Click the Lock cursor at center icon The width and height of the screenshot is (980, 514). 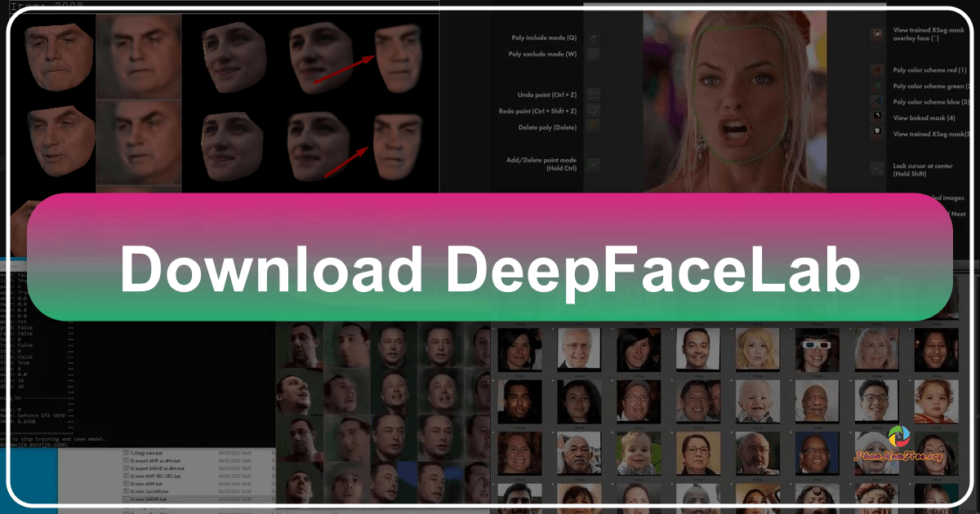click(x=875, y=169)
